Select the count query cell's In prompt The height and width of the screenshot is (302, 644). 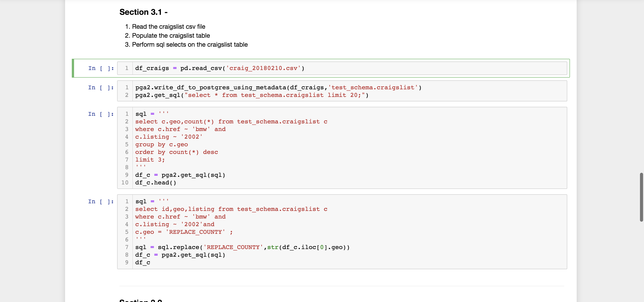click(x=101, y=114)
